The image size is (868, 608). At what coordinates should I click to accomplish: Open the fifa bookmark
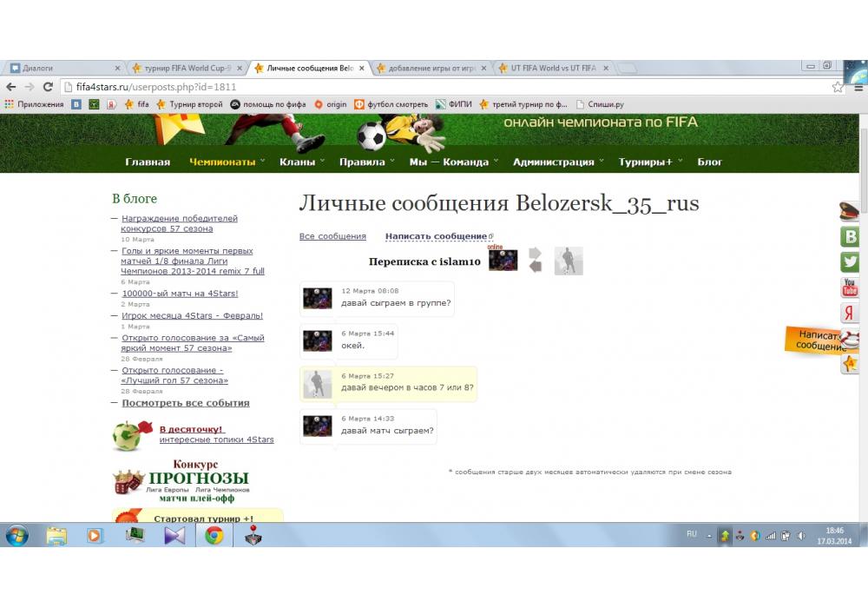(x=137, y=104)
